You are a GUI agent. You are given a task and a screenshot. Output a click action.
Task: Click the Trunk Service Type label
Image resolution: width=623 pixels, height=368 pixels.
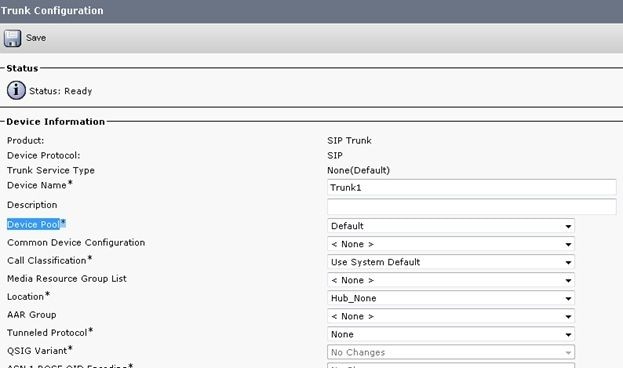[50, 170]
